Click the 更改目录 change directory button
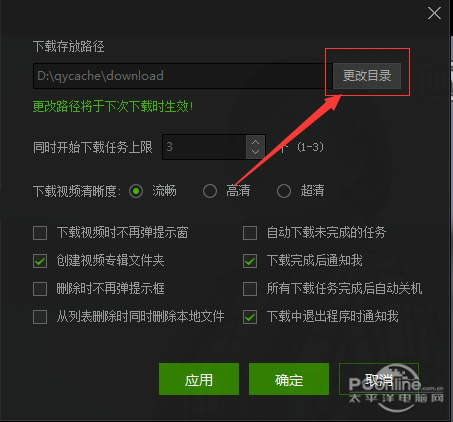The width and height of the screenshot is (453, 422). 367,76
